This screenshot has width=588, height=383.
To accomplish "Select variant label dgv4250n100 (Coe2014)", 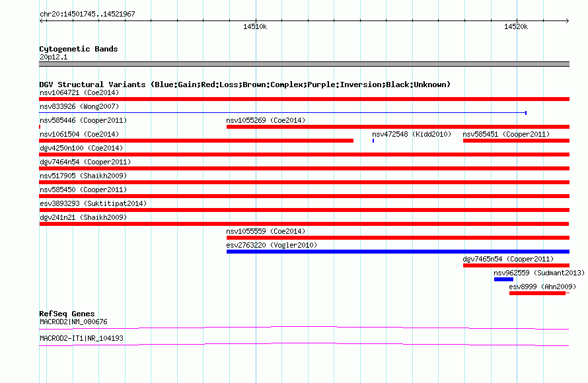I will (81, 148).
